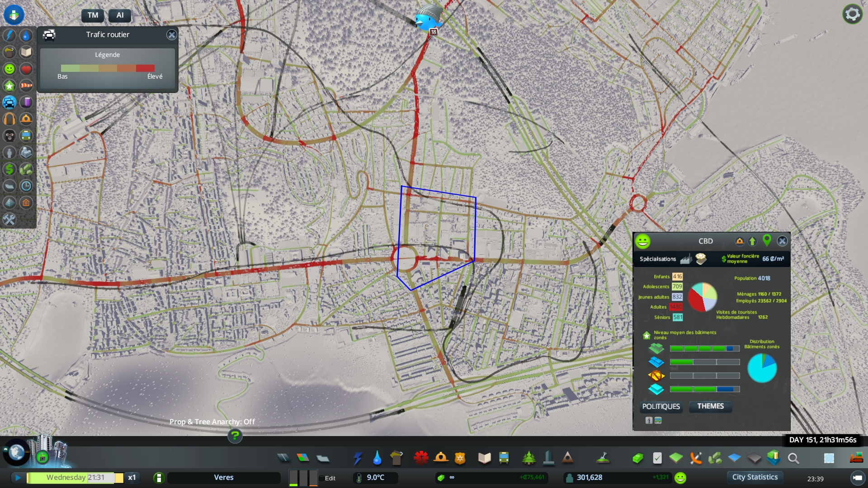Open the help question mark button

[x=235, y=436]
